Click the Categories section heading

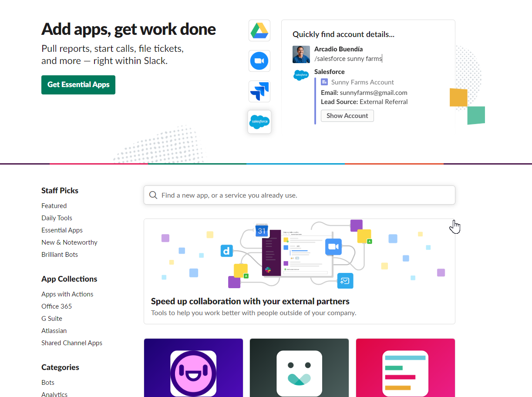tap(60, 367)
